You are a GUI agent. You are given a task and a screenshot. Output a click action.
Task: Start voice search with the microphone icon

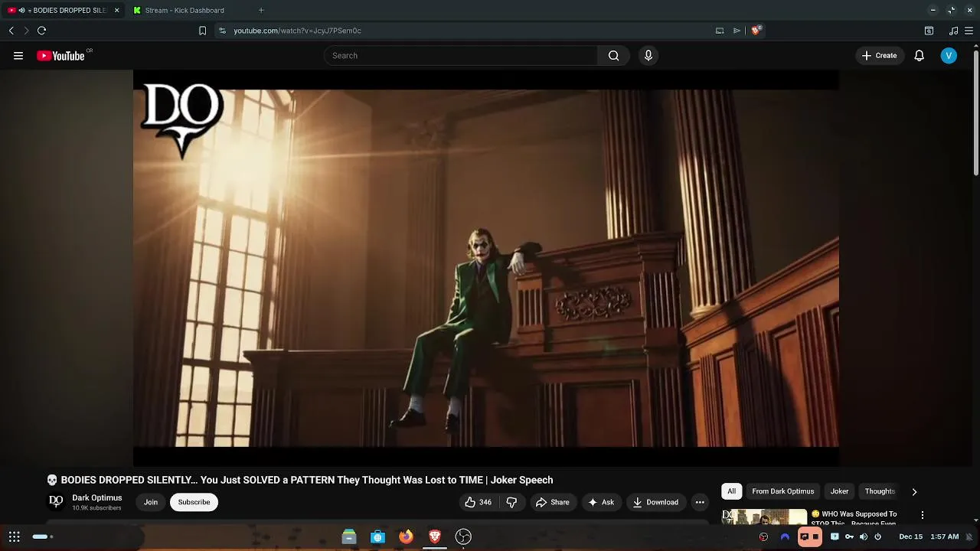[648, 56]
